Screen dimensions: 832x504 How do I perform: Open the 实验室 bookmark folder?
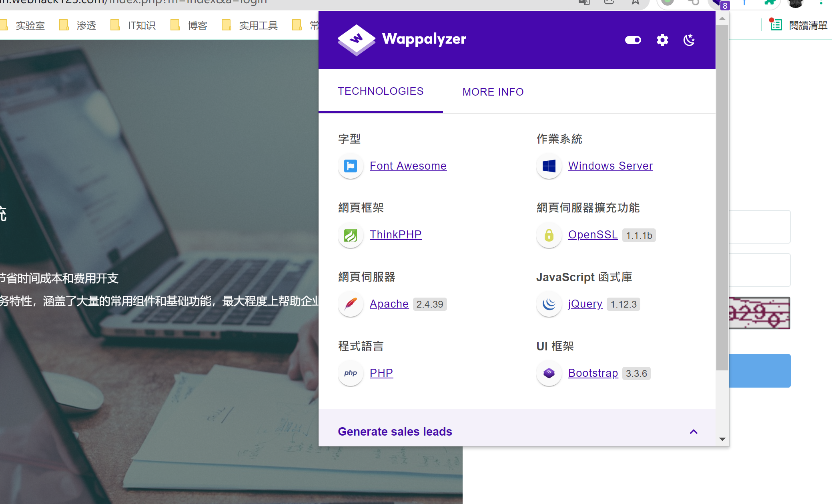pyautogui.click(x=23, y=26)
